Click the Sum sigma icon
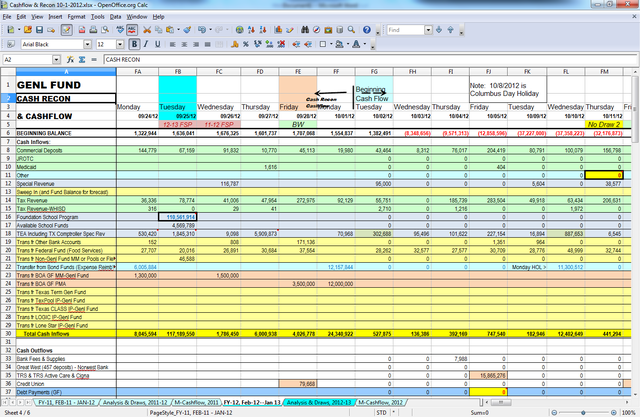This screenshot has width=640, height=417. click(82, 60)
